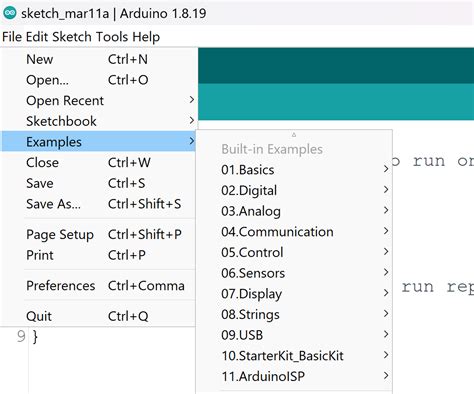Select the highlighted Examples entry
The height and width of the screenshot is (394, 474).
click(x=98, y=142)
